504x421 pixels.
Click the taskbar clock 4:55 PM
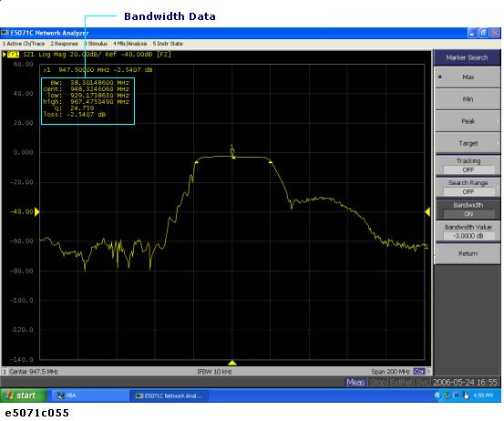[483, 395]
